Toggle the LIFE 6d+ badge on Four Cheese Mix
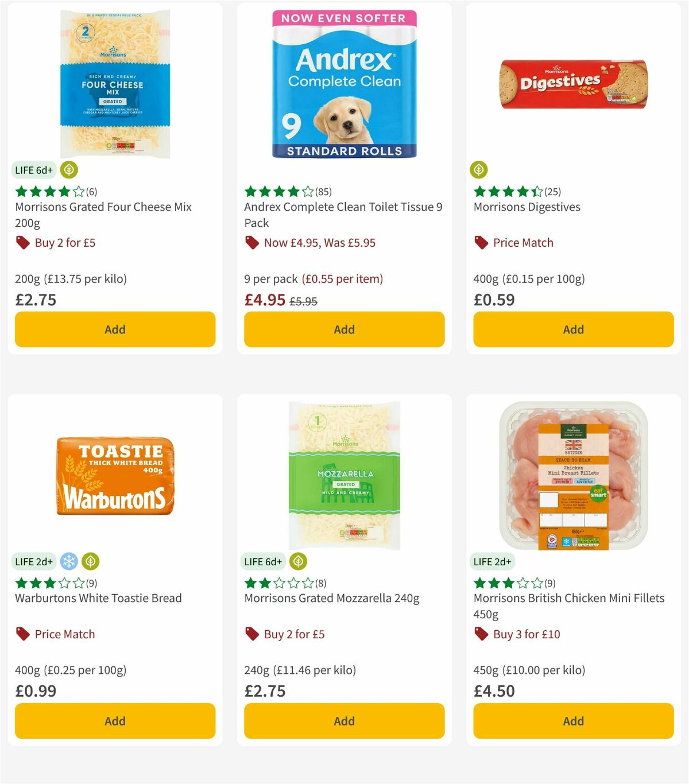The height and width of the screenshot is (784, 689). point(33,170)
